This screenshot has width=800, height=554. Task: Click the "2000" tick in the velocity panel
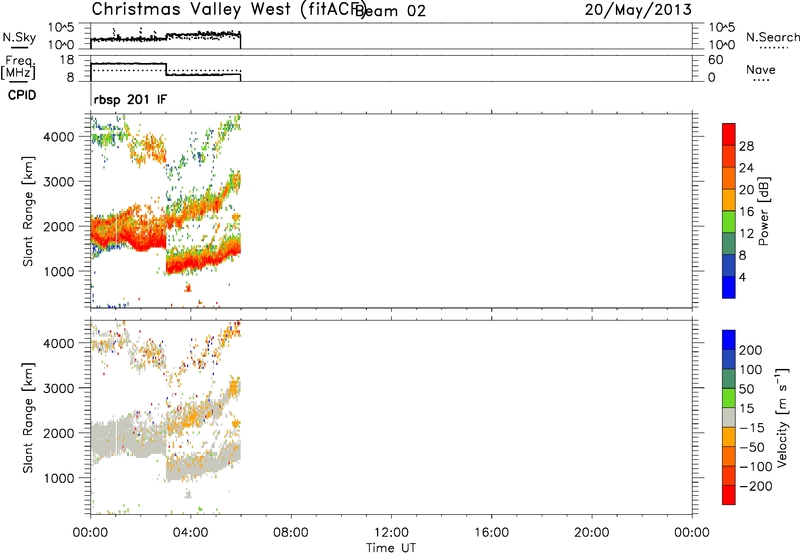pyautogui.click(x=59, y=433)
